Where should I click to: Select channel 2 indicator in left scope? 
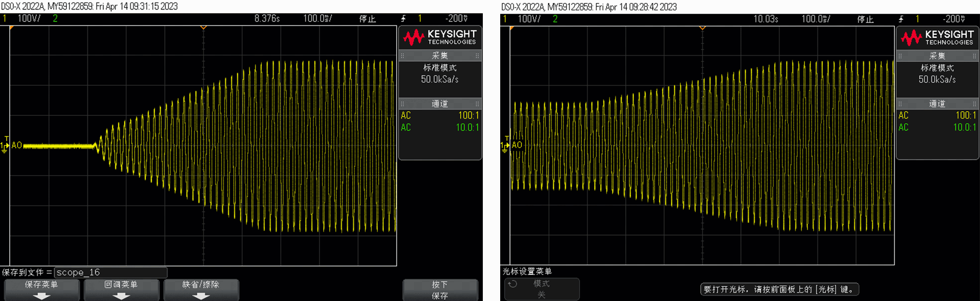[x=55, y=18]
